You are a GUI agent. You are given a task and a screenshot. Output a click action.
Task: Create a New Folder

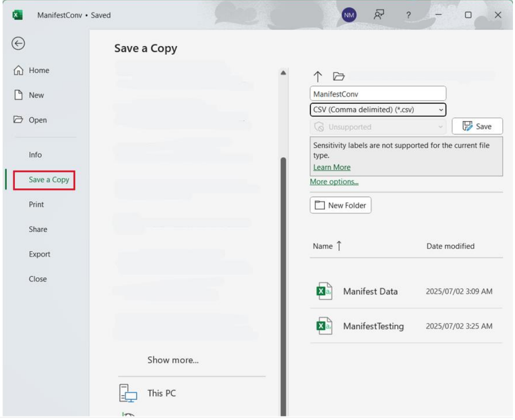(x=340, y=205)
